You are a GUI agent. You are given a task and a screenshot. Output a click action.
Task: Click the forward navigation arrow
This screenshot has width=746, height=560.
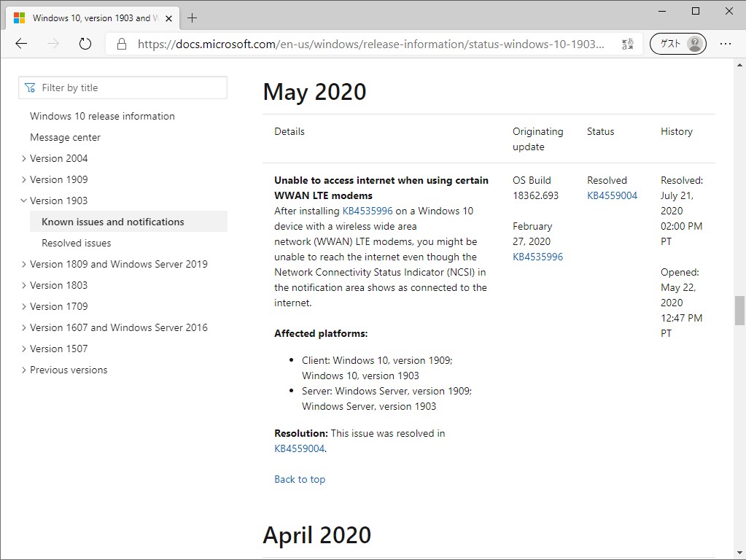[53, 44]
